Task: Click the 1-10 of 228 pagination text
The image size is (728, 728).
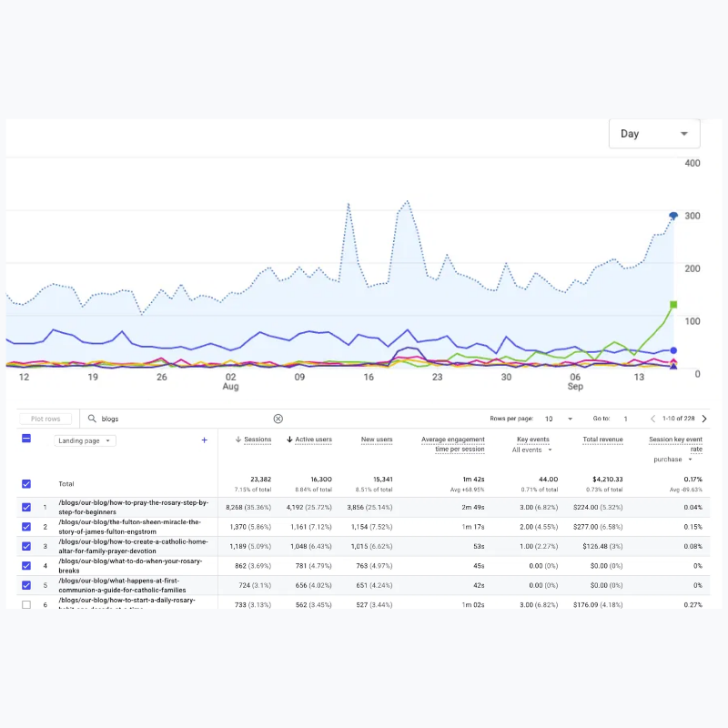Action: (678, 419)
